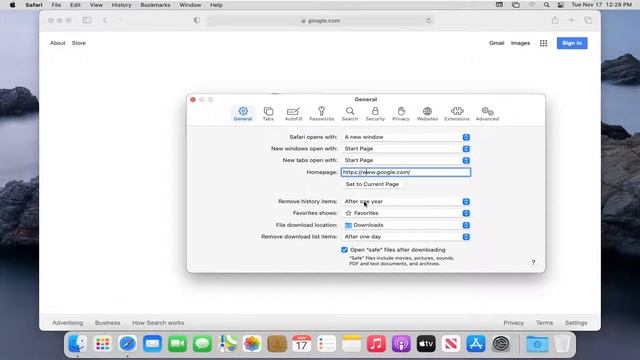Reload the page with the refresh icon
Screen dimensions: 640x360
(x=428, y=20)
